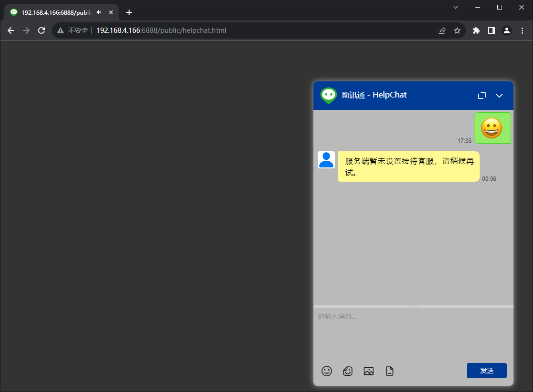Share this page via share icon
533x392 pixels.
click(442, 30)
